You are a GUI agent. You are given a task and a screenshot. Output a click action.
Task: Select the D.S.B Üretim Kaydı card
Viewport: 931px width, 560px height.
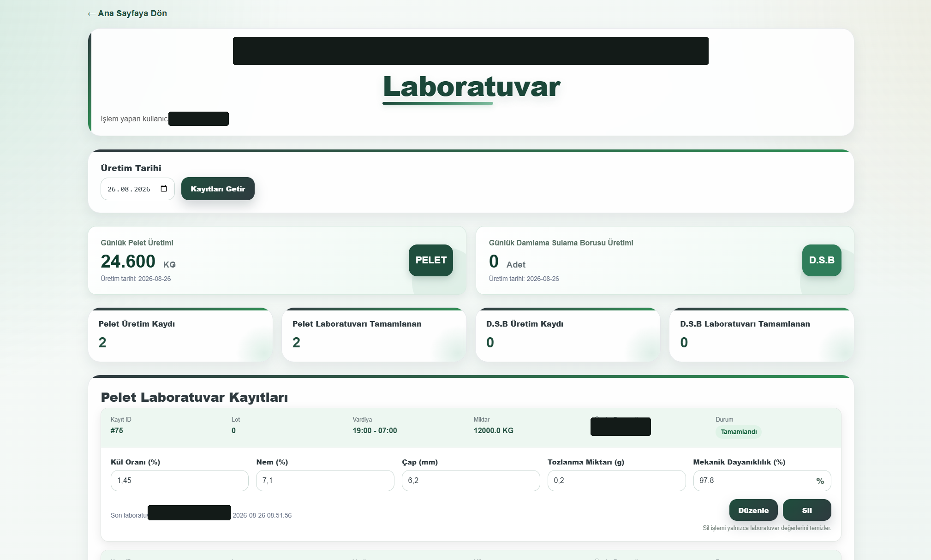tap(568, 334)
